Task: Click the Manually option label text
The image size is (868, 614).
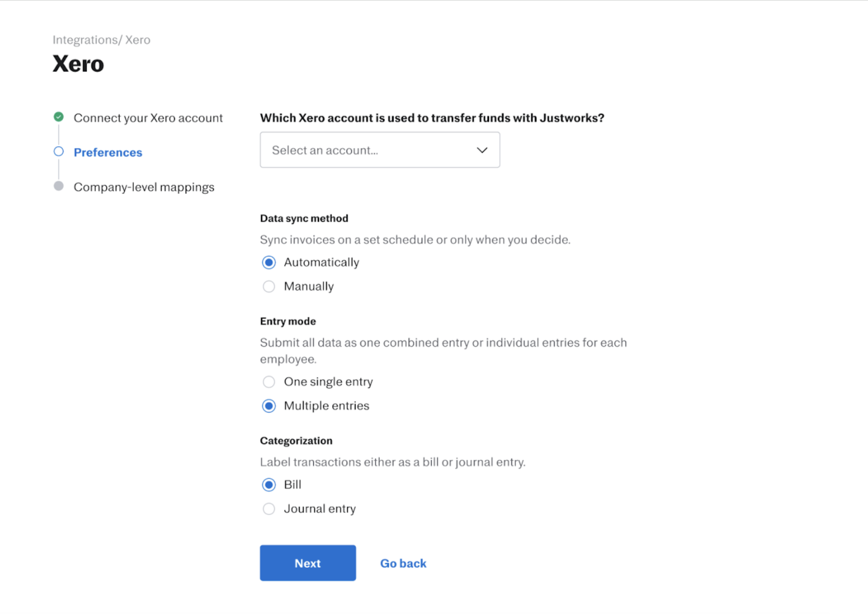Action: coord(308,286)
